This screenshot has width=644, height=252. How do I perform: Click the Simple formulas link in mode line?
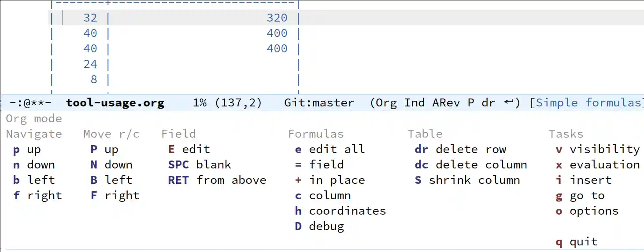click(588, 103)
